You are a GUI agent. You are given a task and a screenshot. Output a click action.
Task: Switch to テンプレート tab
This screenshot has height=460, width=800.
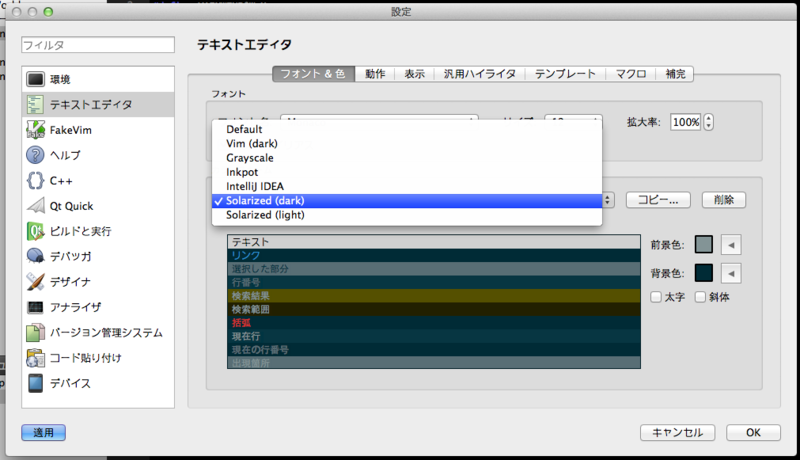565,74
